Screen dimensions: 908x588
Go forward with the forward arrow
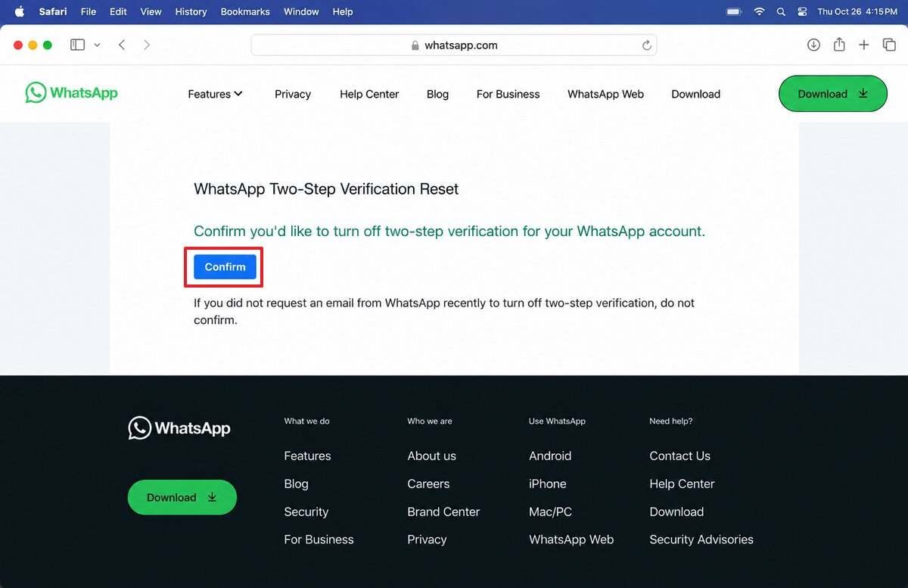click(x=146, y=45)
